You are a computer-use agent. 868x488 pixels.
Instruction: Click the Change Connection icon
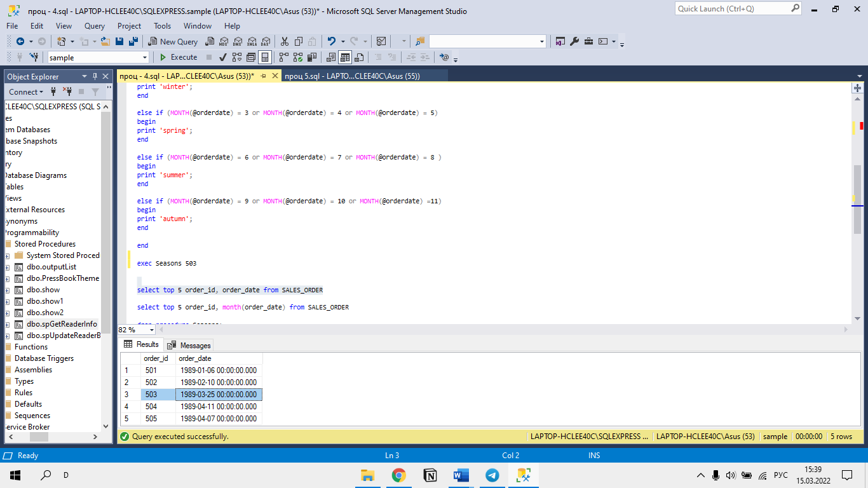(34, 57)
